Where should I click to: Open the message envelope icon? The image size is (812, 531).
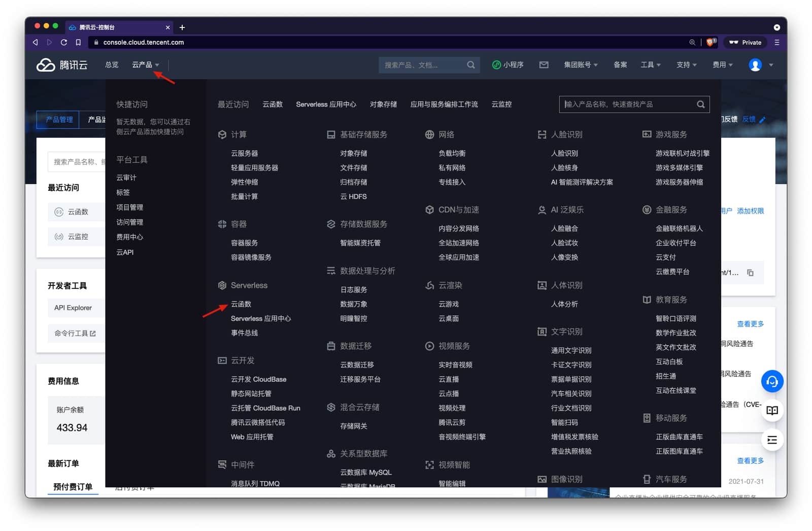pyautogui.click(x=544, y=64)
